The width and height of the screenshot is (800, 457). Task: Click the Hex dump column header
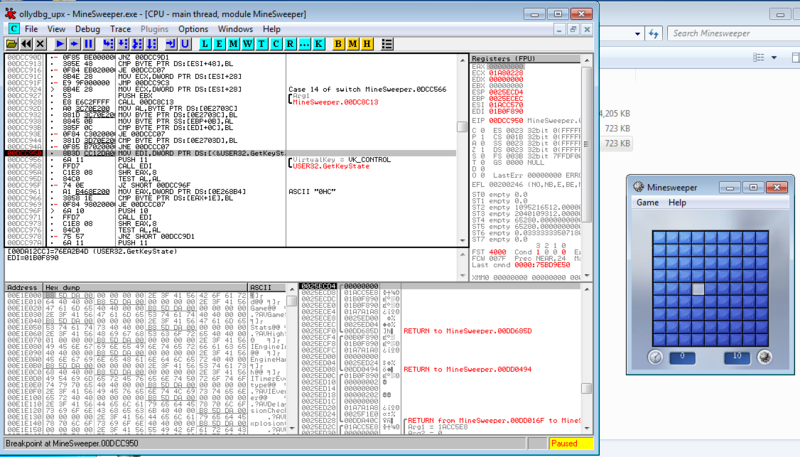point(144,287)
